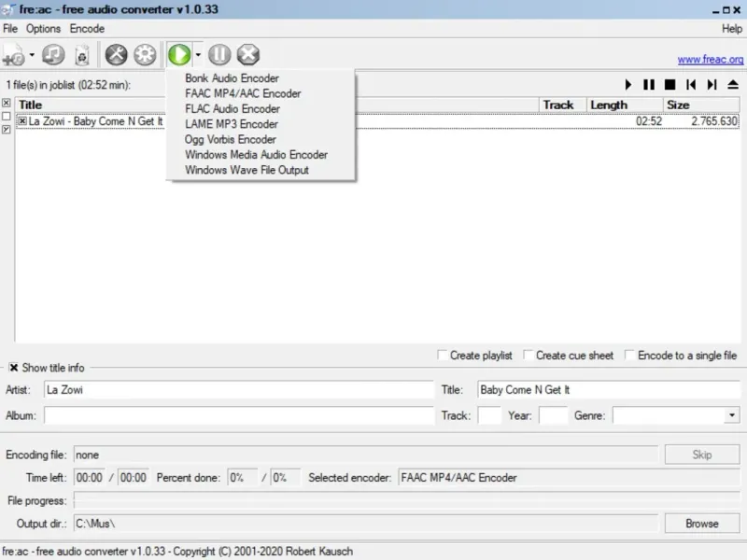The width and height of the screenshot is (747, 560).
Task: Click the 02:52 length cell
Action: pos(649,121)
